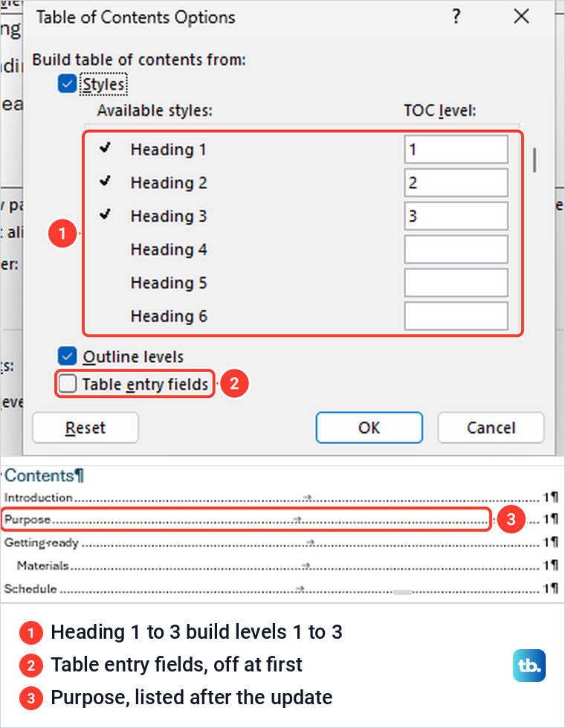565x728 pixels.
Task: Click the empty TOC level field for Heading 6
Action: (x=456, y=316)
